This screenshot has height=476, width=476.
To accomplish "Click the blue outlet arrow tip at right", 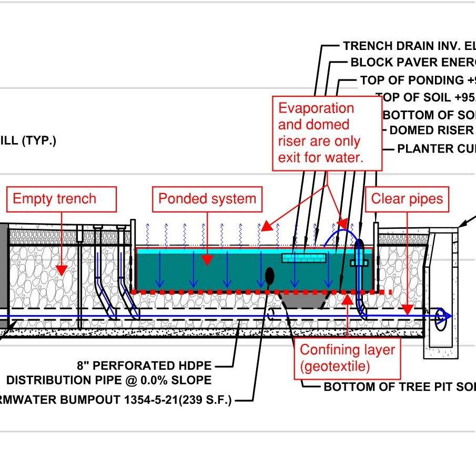I will tap(447, 316).
